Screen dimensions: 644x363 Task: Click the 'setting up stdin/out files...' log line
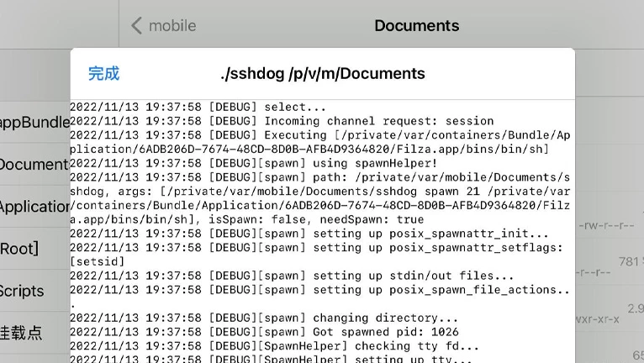coord(292,276)
